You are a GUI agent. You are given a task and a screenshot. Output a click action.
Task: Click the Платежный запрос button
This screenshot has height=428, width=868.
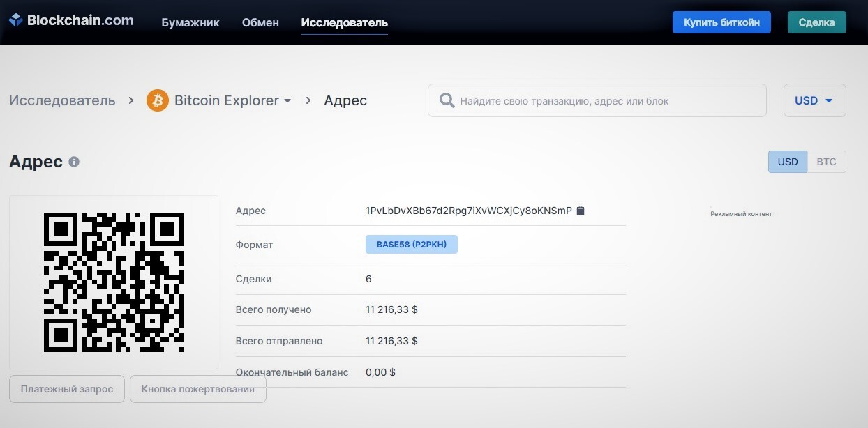(67, 389)
